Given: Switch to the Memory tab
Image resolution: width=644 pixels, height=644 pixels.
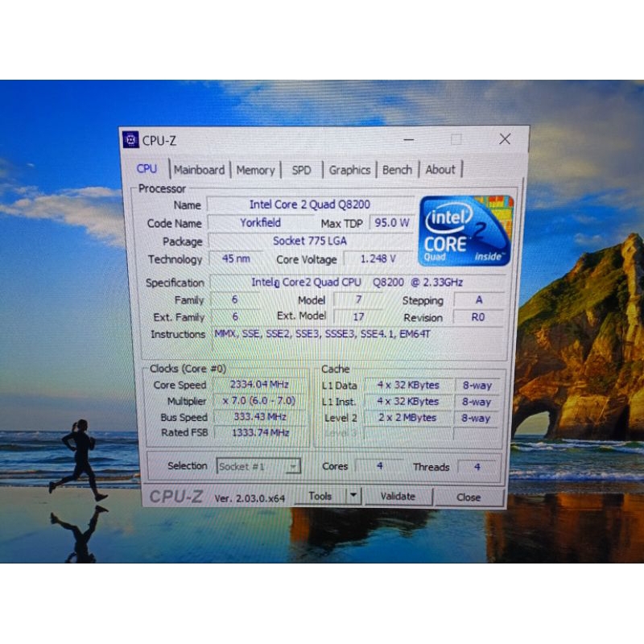Looking at the screenshot, I should tap(255, 170).
